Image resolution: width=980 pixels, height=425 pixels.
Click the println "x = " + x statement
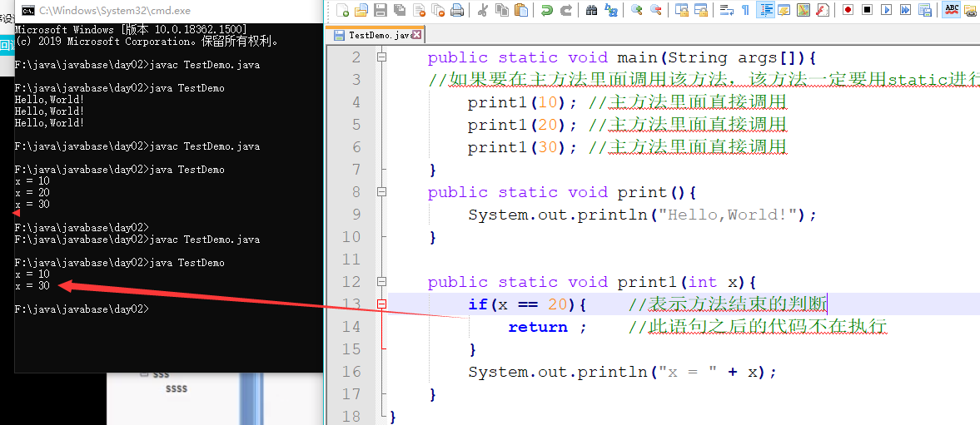[623, 372]
